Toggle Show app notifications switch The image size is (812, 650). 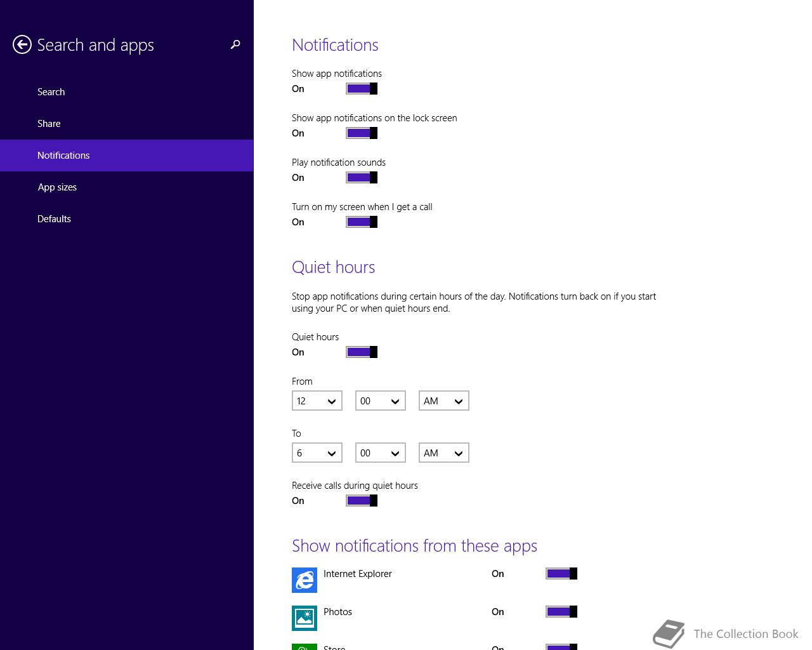[362, 89]
